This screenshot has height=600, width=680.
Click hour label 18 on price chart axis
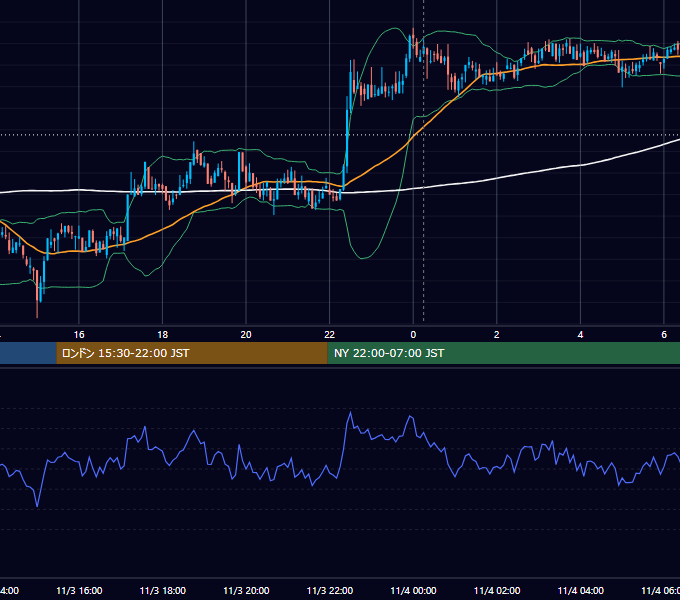click(x=163, y=334)
